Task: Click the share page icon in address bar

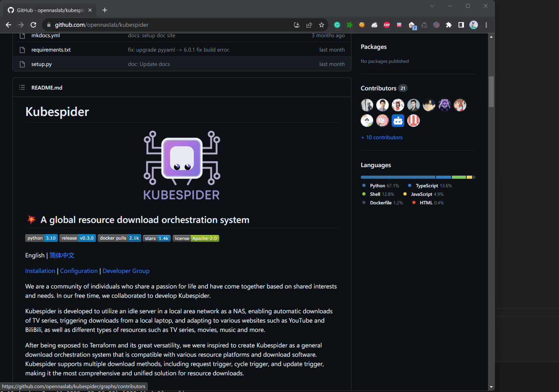Action: tap(309, 25)
